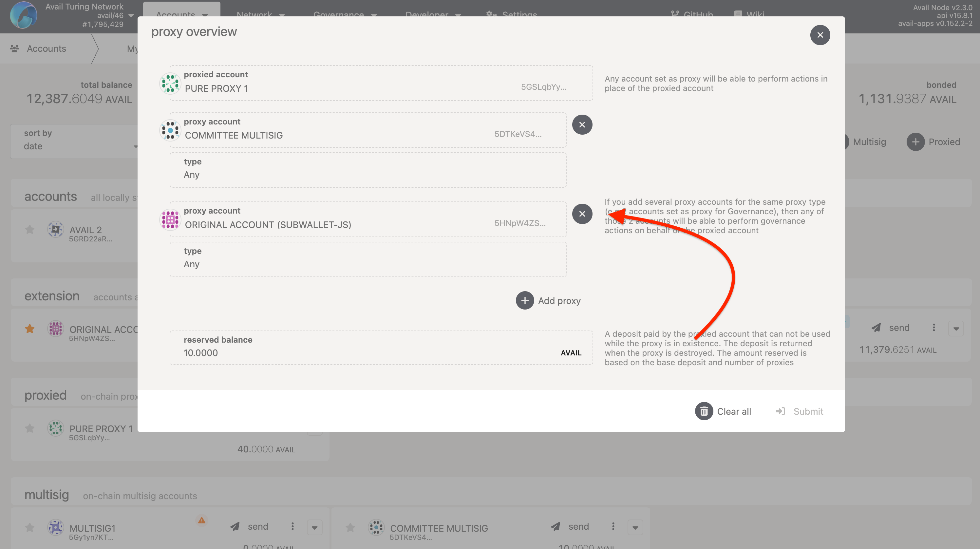Favorite PURE PROXY 1 in the proxied section
Viewport: 980px width, 549px height.
[x=29, y=428]
